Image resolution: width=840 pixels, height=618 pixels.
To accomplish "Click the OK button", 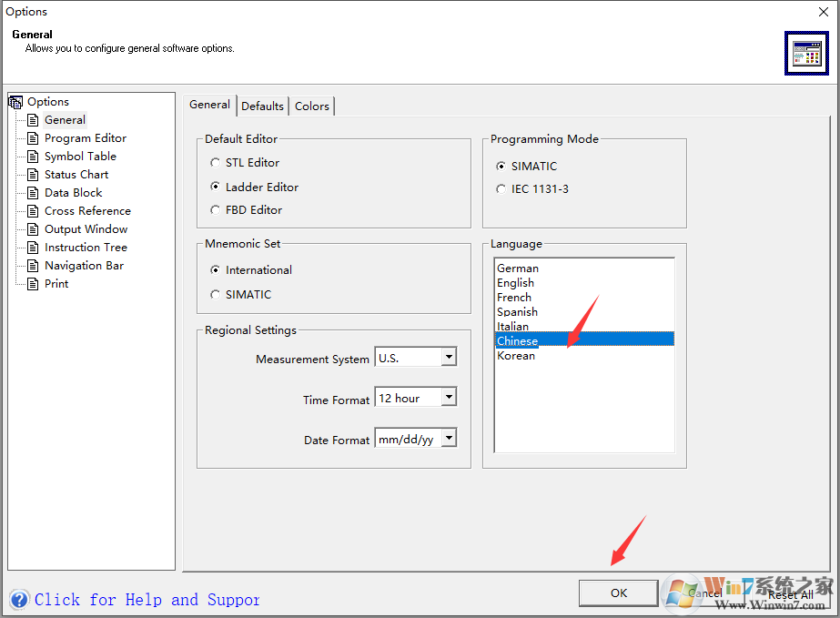I will [x=619, y=593].
